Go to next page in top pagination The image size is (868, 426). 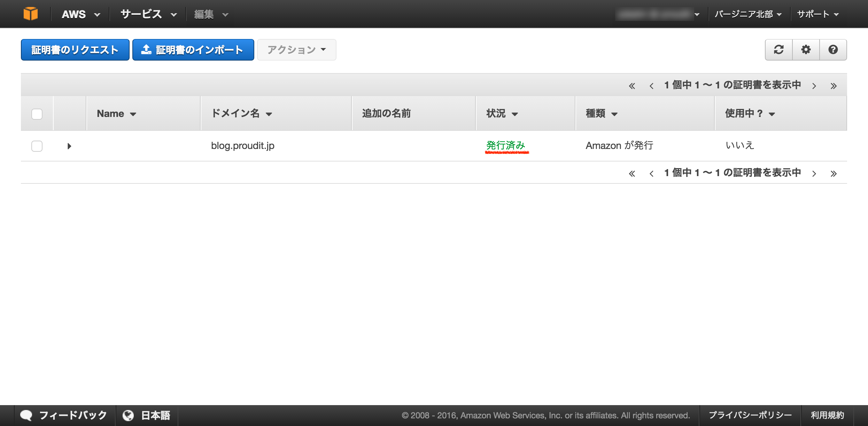pos(814,86)
